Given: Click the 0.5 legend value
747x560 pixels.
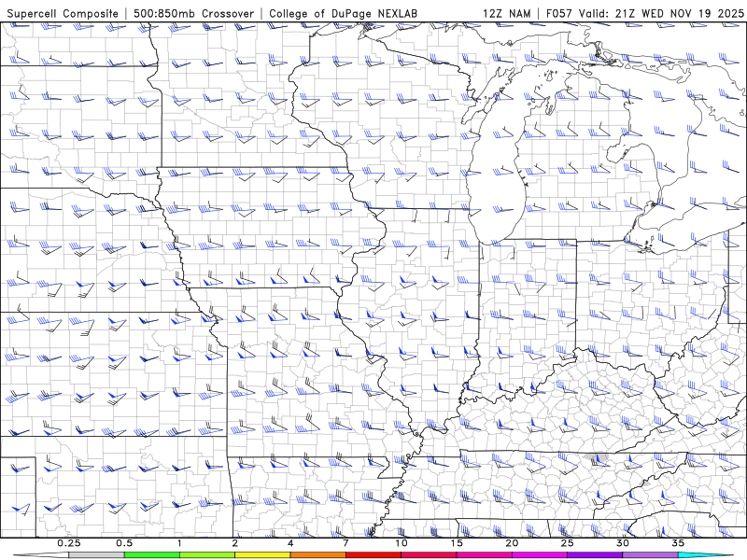Looking at the screenshot, I should point(124,543).
